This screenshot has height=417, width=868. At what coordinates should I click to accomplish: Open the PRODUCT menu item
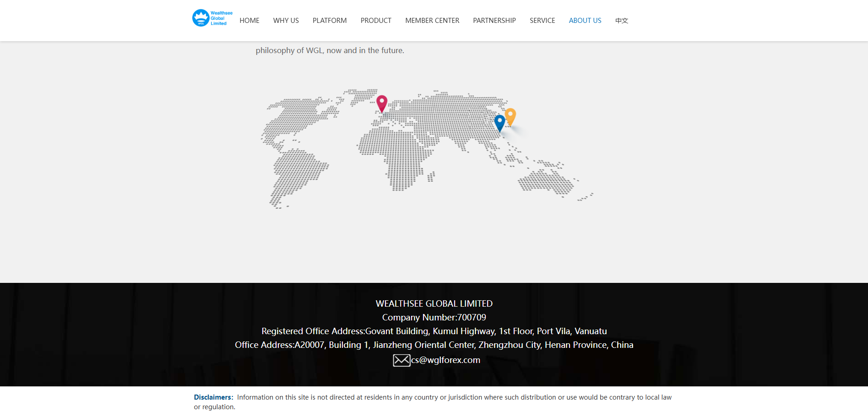(x=376, y=21)
